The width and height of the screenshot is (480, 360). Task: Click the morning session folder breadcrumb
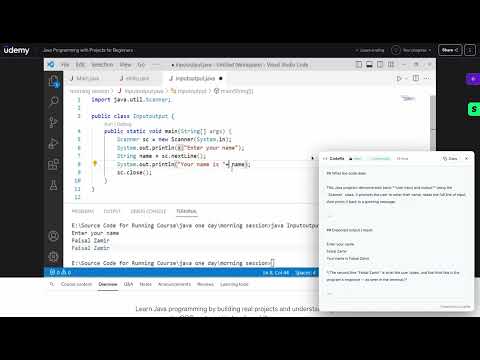point(89,91)
